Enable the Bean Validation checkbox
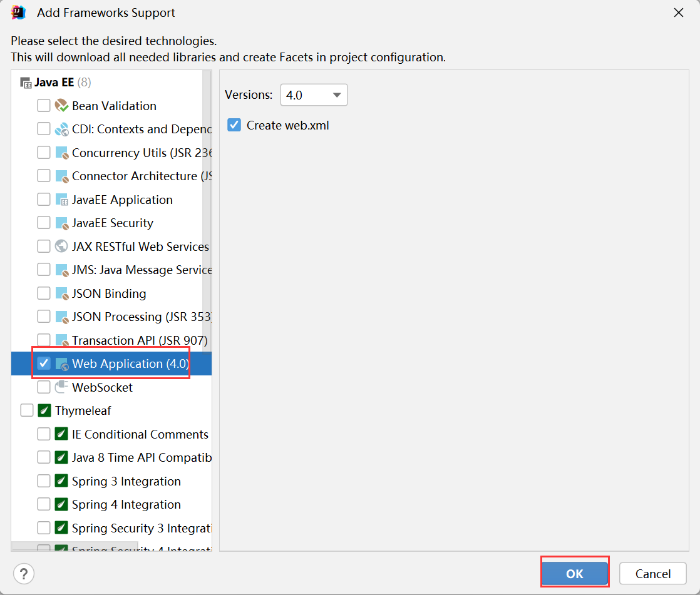Viewport: 700px width, 595px height. [44, 106]
